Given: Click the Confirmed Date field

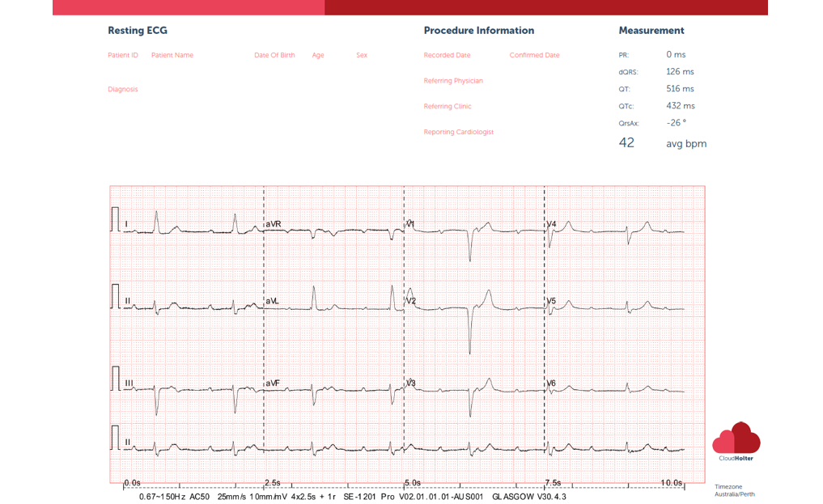Looking at the screenshot, I should pos(534,56).
